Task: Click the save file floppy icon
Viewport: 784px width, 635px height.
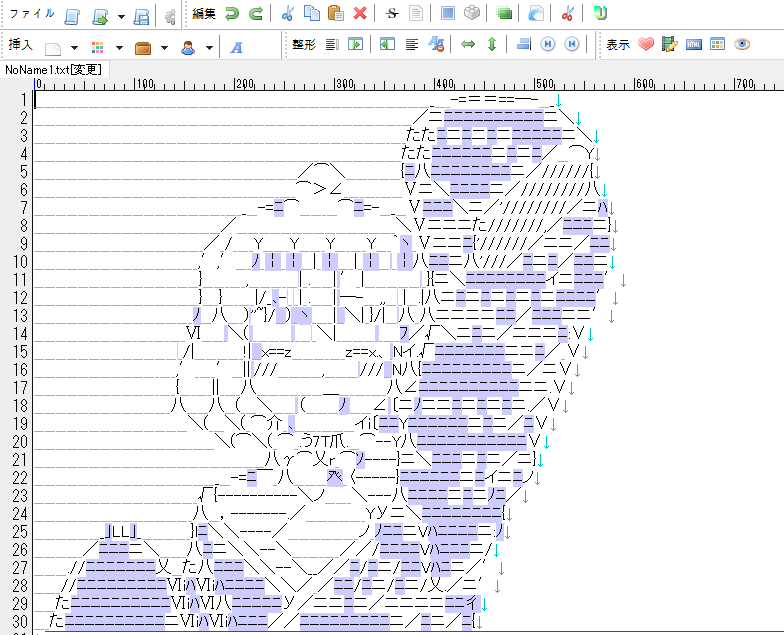Action: (x=142, y=16)
